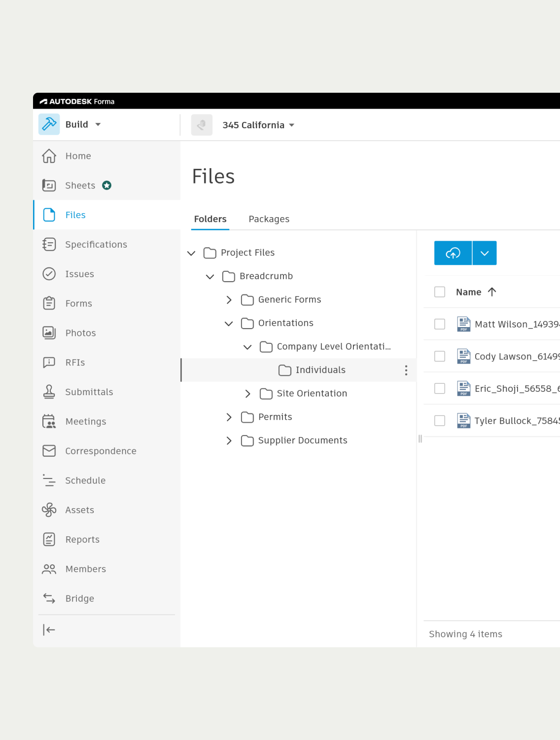
Task: Open the Cody Lawson PDF file
Action: click(517, 356)
